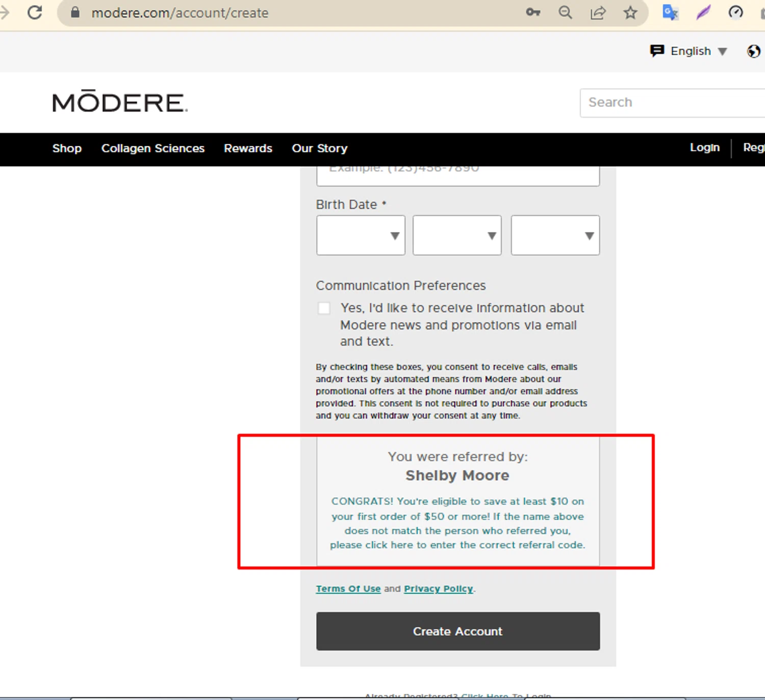Focus the phone number example field

click(x=458, y=175)
